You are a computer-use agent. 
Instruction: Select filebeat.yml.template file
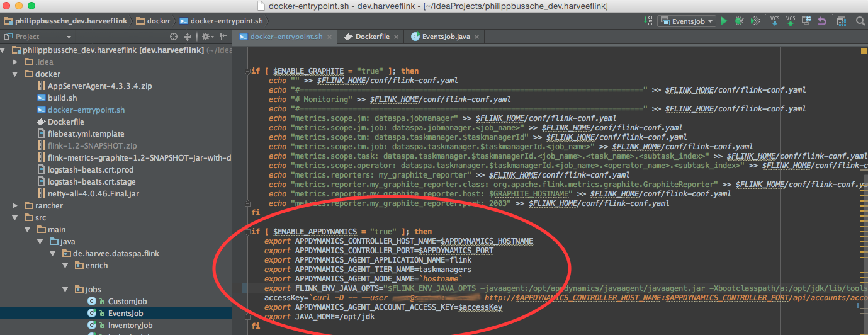(81, 133)
